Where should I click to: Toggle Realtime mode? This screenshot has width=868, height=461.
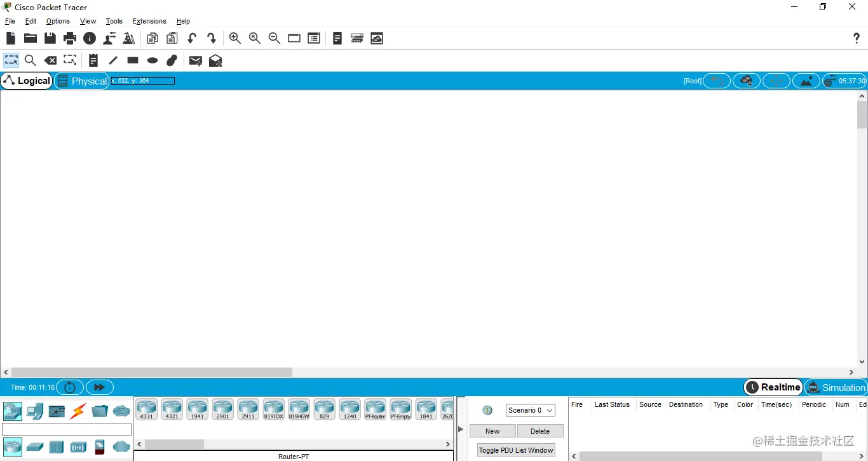[773, 387]
